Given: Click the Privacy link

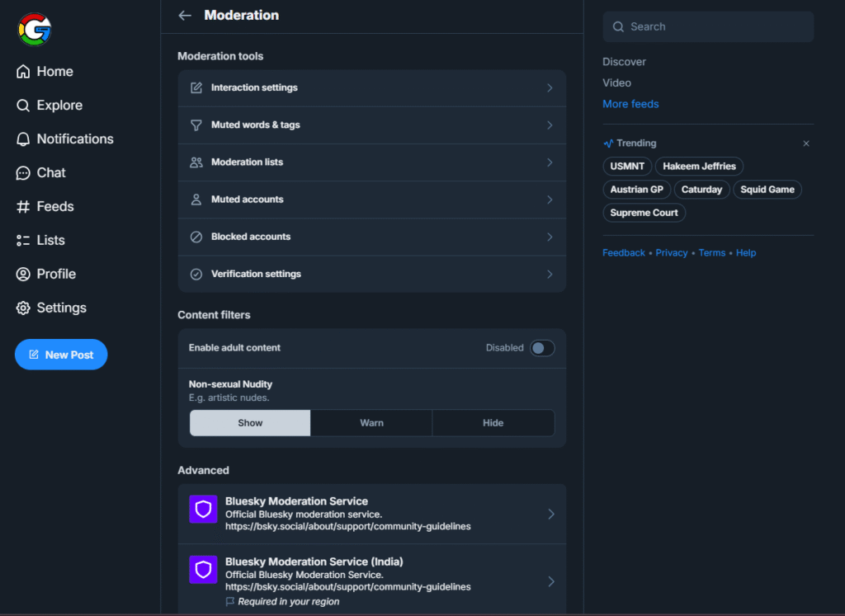Looking at the screenshot, I should (x=672, y=253).
